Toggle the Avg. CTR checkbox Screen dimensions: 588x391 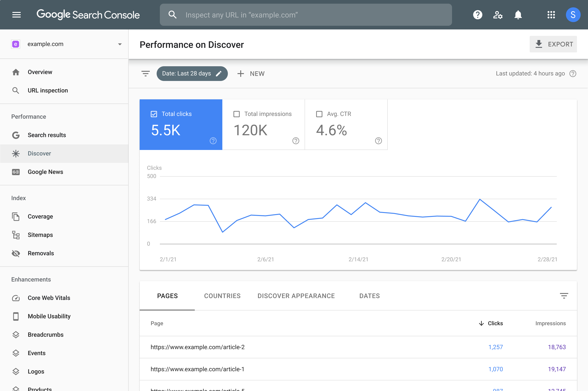coord(319,113)
